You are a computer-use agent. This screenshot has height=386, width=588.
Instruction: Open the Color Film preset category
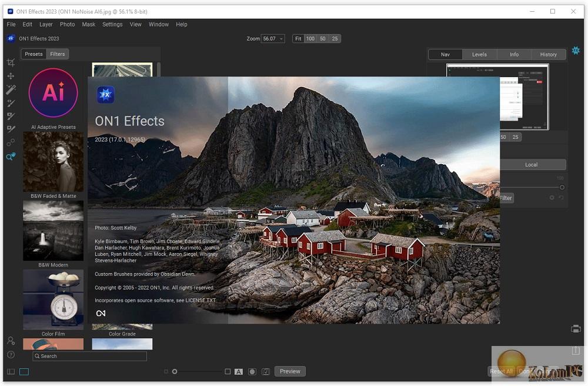[54, 303]
